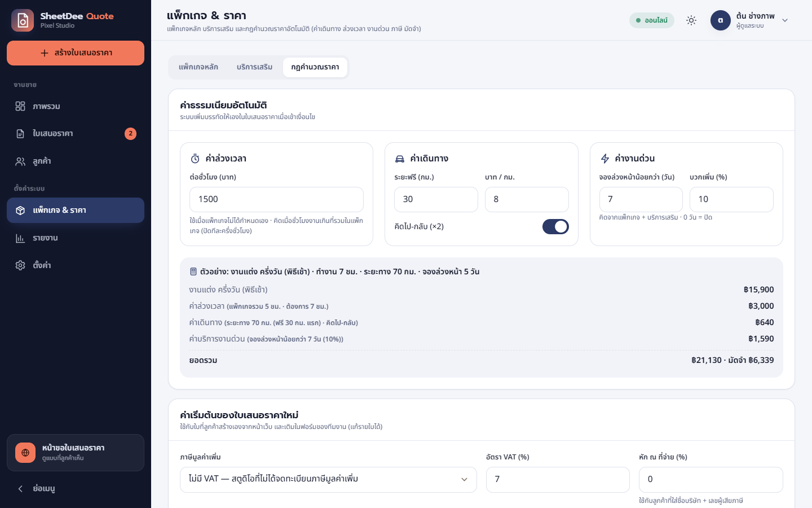
Task: Click the badge 2 next to ใบเสนอราคา
Action: (x=130, y=134)
